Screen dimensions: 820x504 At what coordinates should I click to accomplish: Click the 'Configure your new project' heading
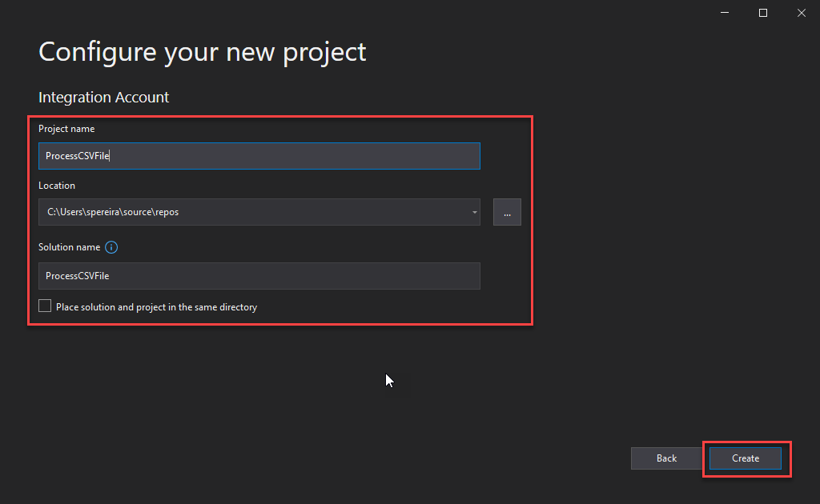tap(203, 52)
